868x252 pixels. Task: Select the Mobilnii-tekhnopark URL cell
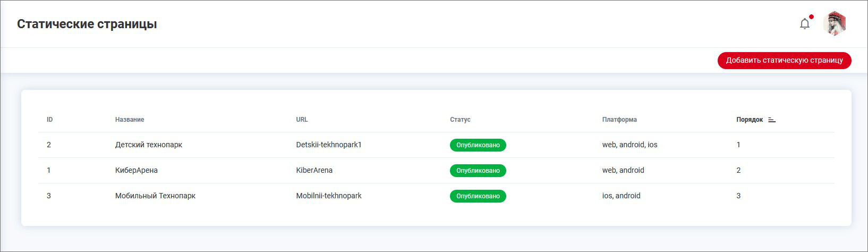pos(328,196)
